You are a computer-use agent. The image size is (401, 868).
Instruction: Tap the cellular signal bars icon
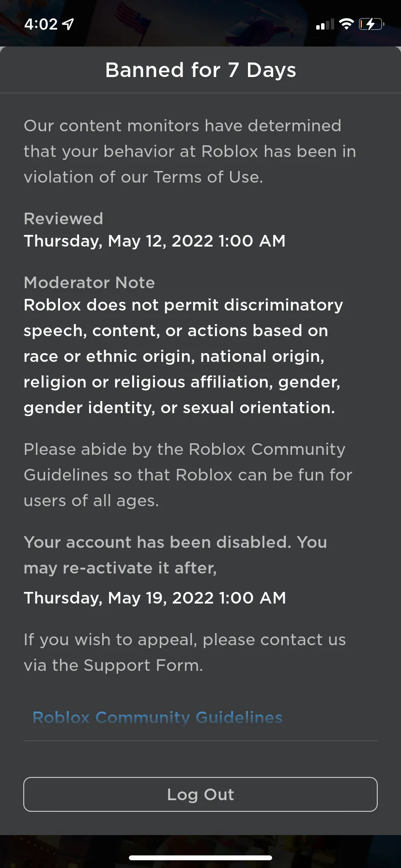[325, 24]
